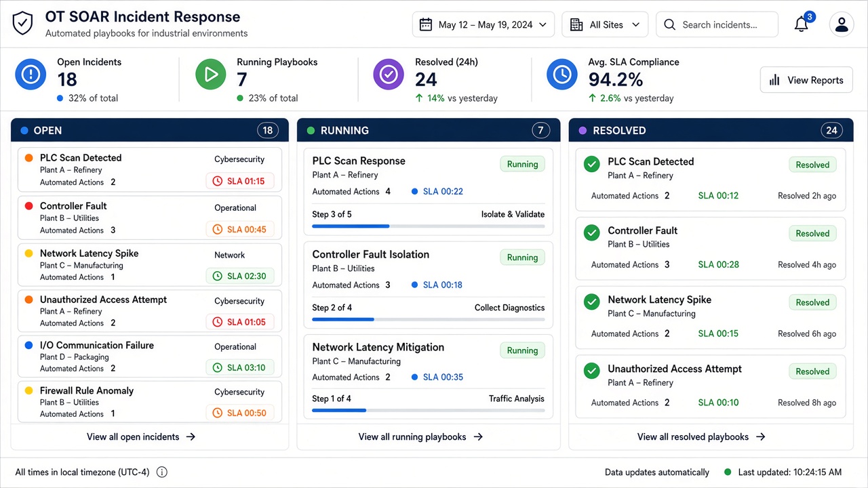Open the user profile avatar icon
868x488 pixels.
coord(842,24)
